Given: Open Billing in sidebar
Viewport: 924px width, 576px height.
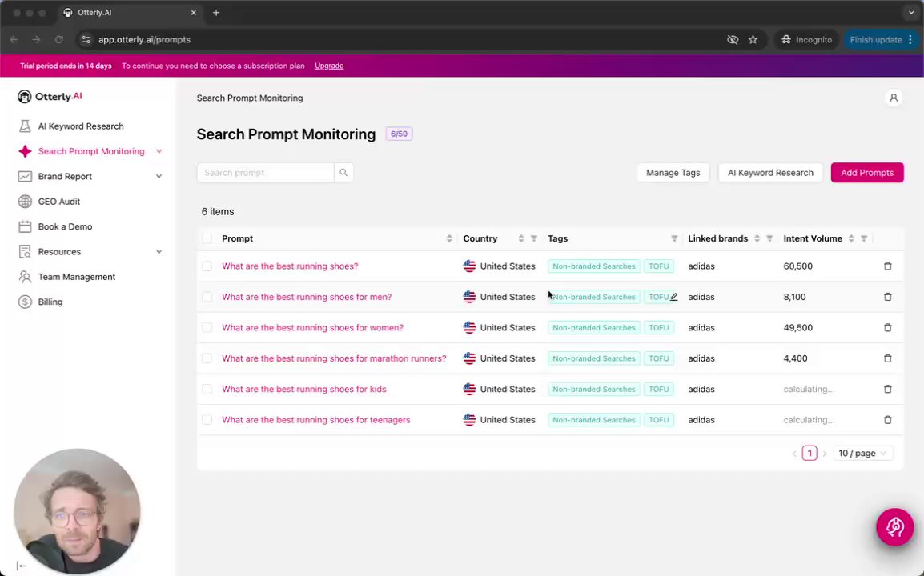Looking at the screenshot, I should coord(50,302).
